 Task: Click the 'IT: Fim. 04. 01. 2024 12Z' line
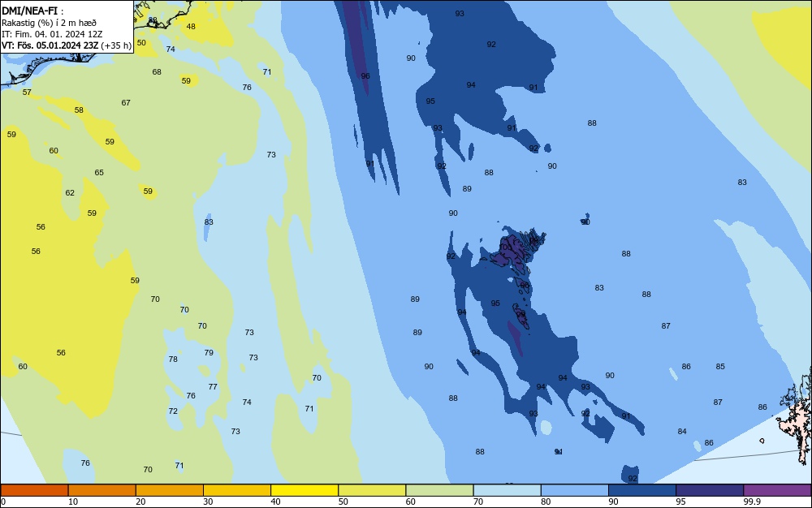[52, 34]
